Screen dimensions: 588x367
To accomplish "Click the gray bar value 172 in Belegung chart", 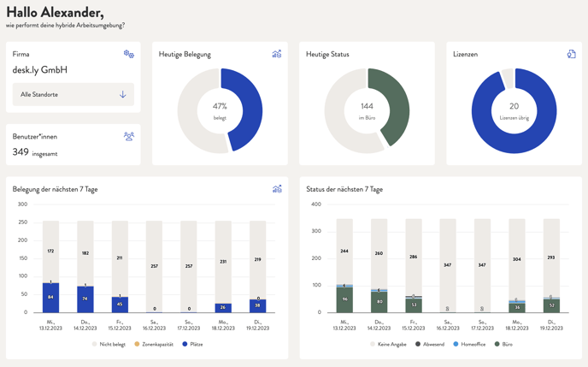I will pos(50,251).
